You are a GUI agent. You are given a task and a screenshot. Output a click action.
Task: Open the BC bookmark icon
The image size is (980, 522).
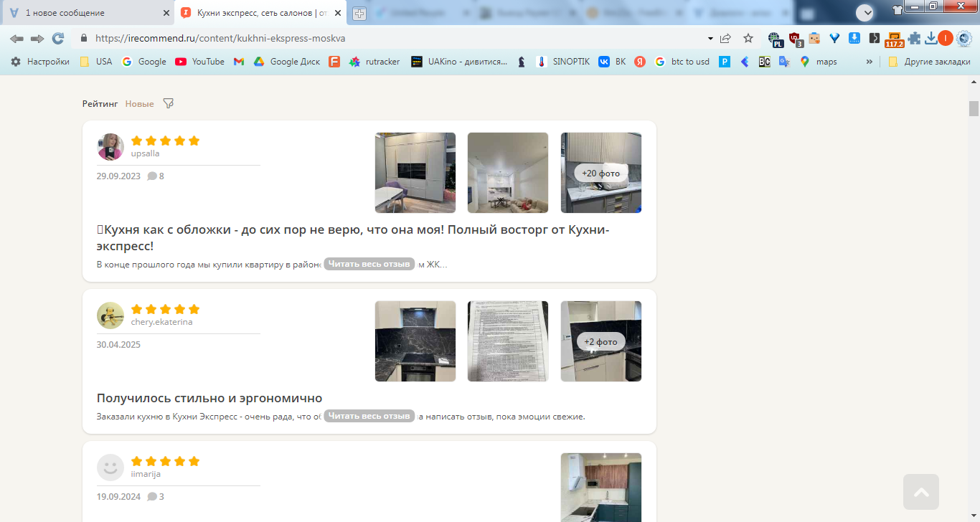(765, 62)
